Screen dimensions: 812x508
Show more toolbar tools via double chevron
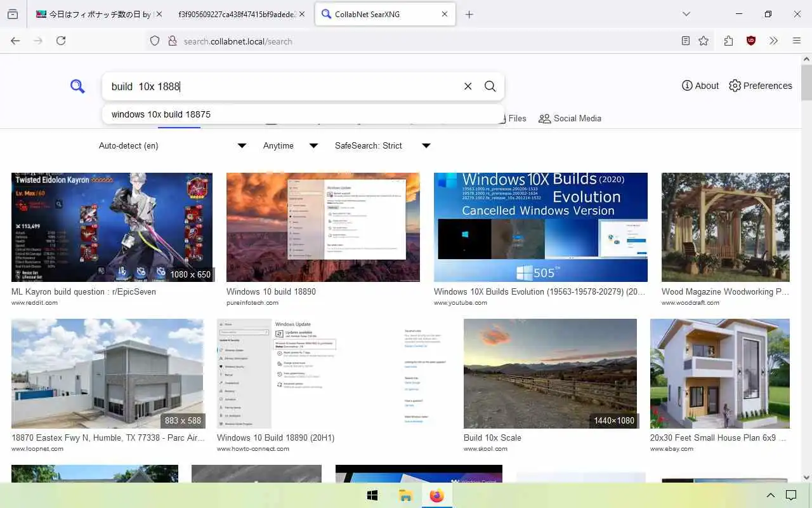click(x=773, y=41)
